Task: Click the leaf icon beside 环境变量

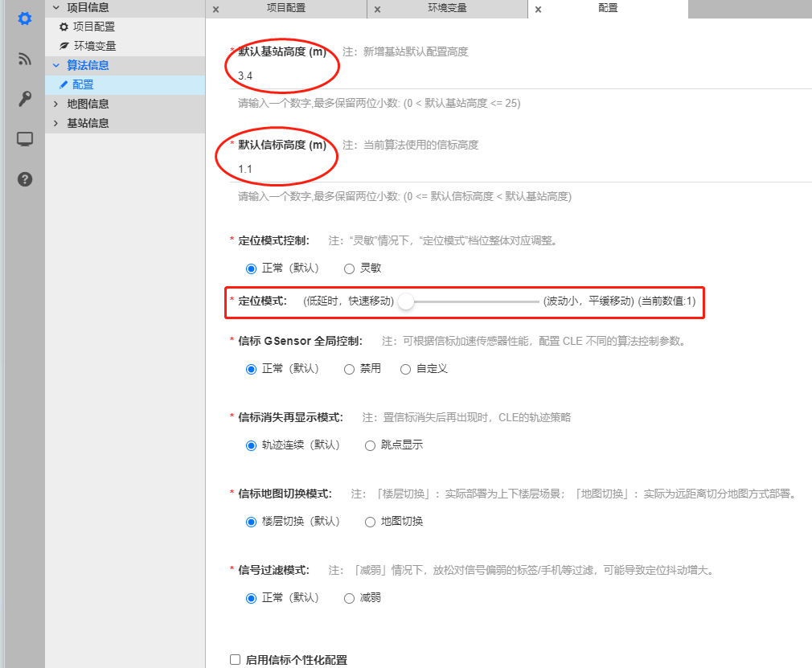Action: pos(64,46)
